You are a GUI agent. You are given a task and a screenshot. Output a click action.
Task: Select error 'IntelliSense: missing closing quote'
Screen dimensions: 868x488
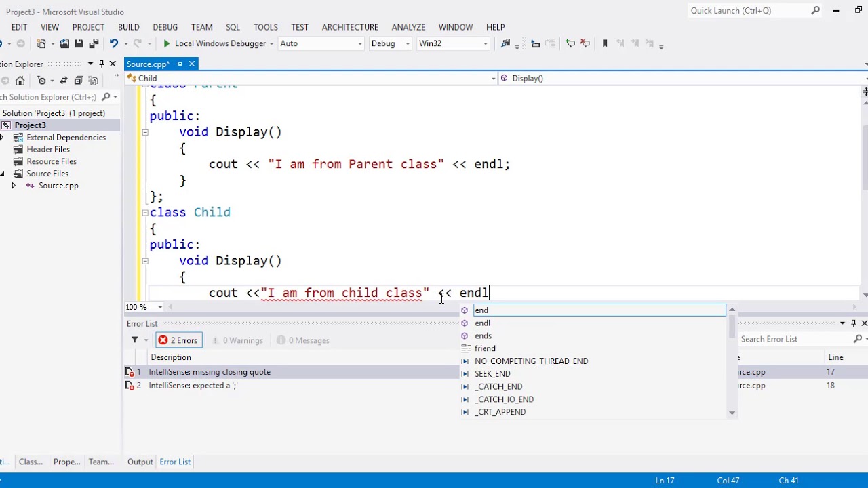click(x=210, y=372)
